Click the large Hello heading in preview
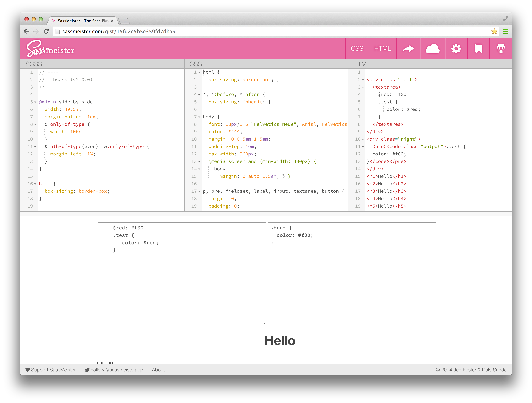The width and height of the screenshot is (532, 403). click(280, 340)
